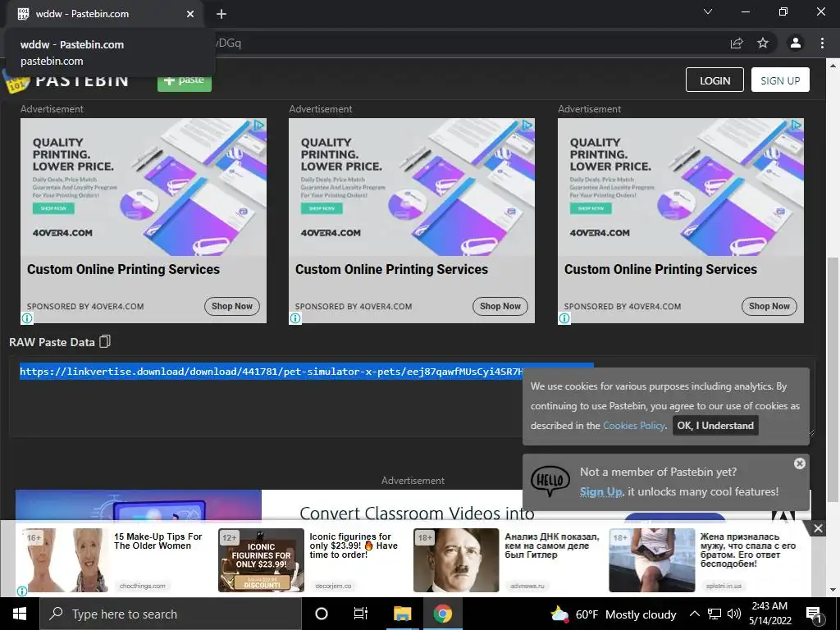Click Shop Now in the first ad
This screenshot has height=630, width=840.
[232, 306]
